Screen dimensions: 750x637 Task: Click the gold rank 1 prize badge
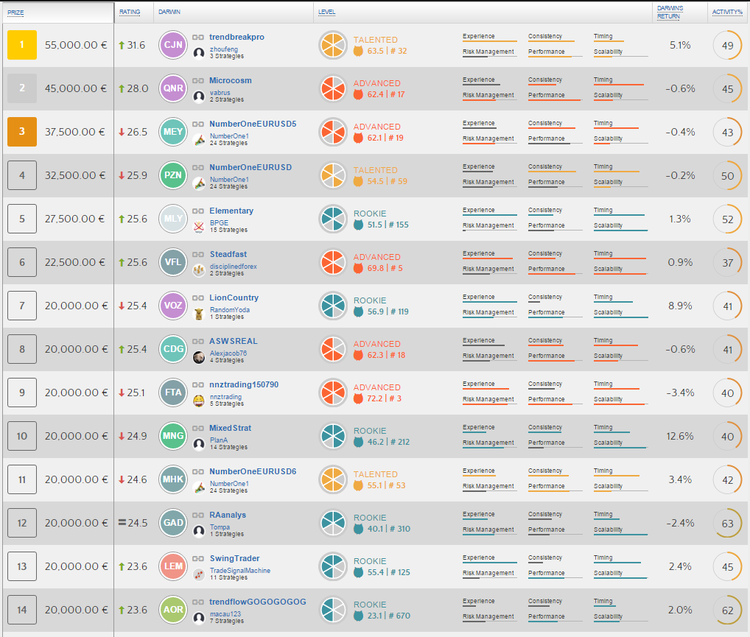[x=22, y=45]
